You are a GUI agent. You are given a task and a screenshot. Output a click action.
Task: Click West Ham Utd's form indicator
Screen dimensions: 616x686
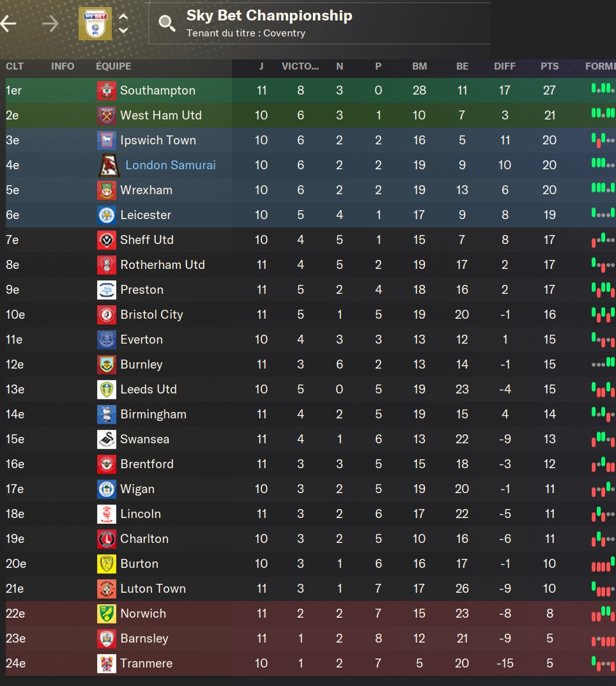[x=603, y=114]
